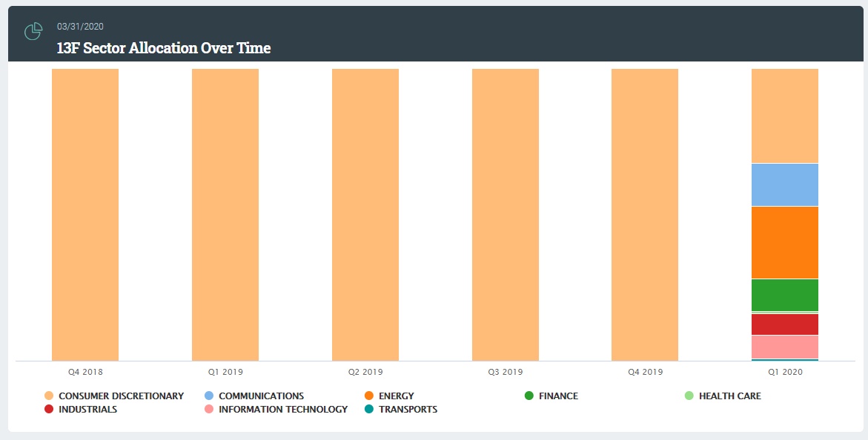This screenshot has height=440, width=868.
Task: Click the Q4 2018 bar
Action: pyautogui.click(x=85, y=215)
